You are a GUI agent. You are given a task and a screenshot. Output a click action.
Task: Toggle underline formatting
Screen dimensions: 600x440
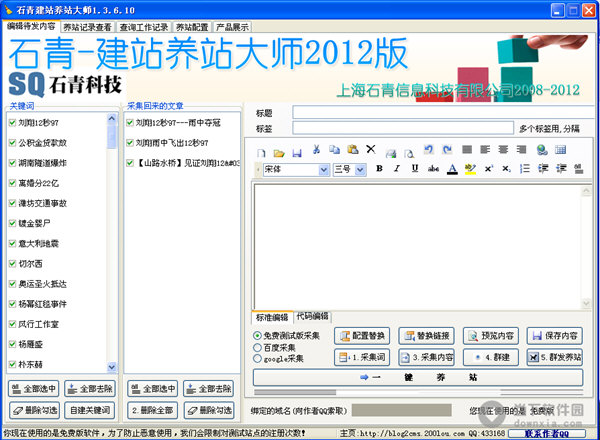click(x=415, y=168)
